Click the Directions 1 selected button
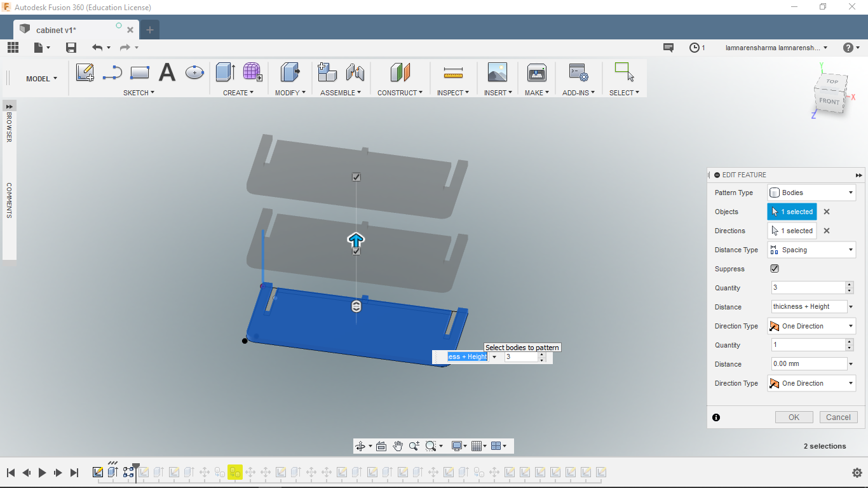The height and width of the screenshot is (488, 868). click(792, 231)
